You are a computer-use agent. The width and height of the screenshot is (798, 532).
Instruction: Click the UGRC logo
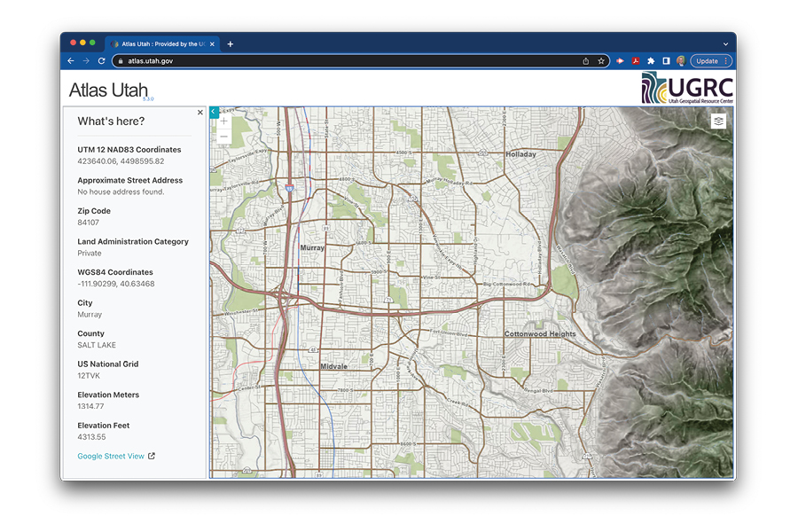(687, 88)
